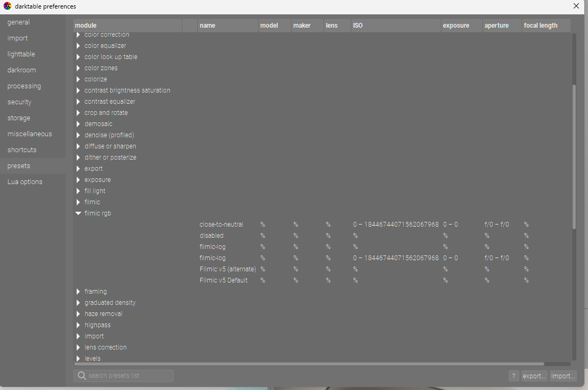588x390 pixels.
Task: Open Lua options section
Action: click(x=24, y=182)
